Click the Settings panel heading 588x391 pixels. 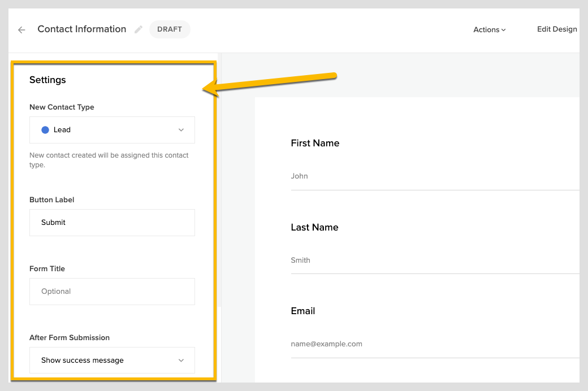(x=47, y=80)
